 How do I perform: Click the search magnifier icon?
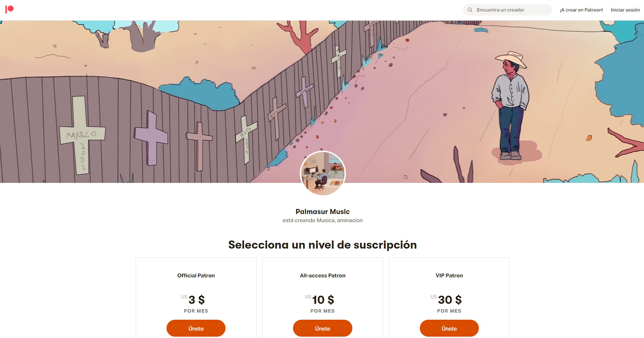click(470, 10)
